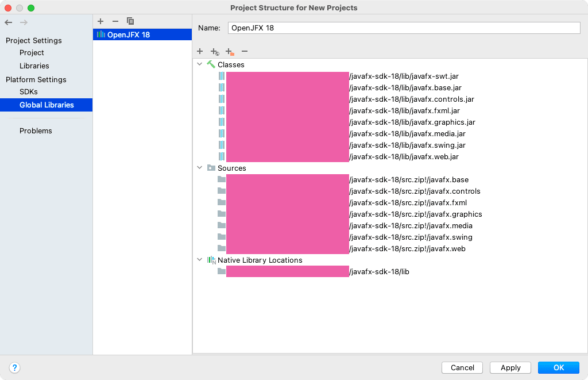588x380 pixels.
Task: Select the javafx.web.jar path entry
Action: [x=404, y=156]
